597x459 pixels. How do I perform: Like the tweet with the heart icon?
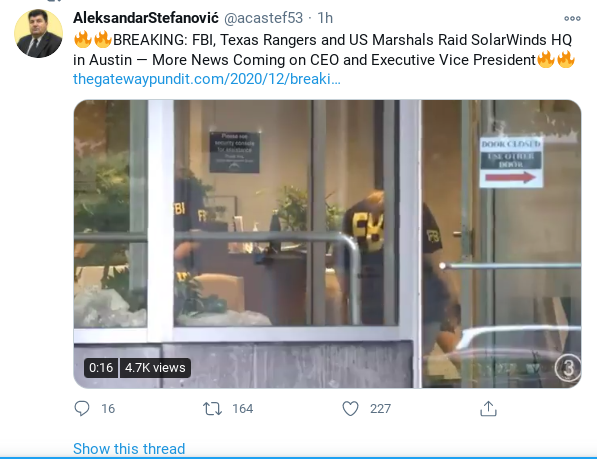[350, 408]
